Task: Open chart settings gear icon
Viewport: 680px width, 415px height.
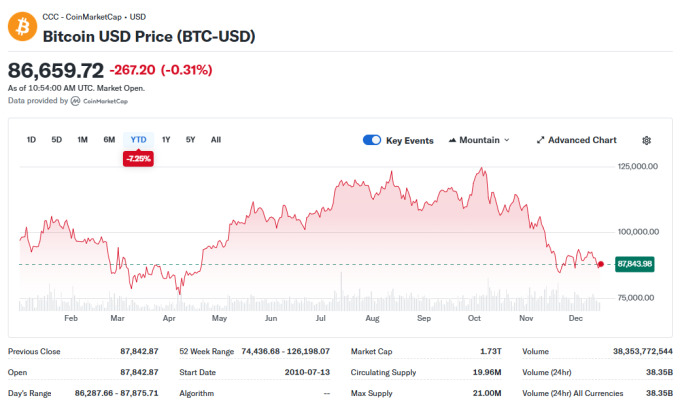Action: click(x=646, y=141)
